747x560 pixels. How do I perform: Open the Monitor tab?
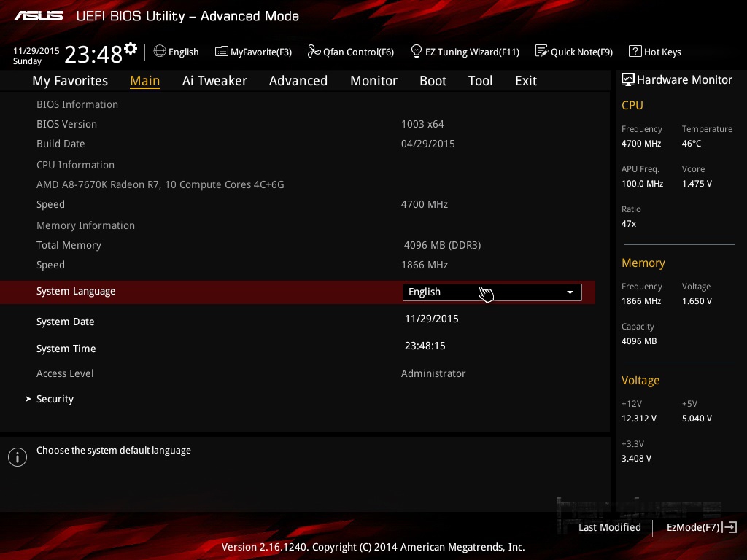(373, 81)
